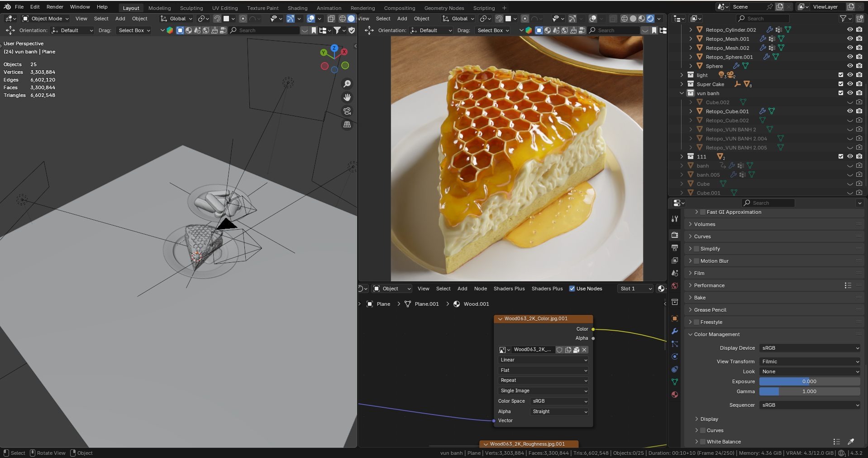Open the Linear interpolation dropdown
The height and width of the screenshot is (458, 868).
[x=543, y=360]
